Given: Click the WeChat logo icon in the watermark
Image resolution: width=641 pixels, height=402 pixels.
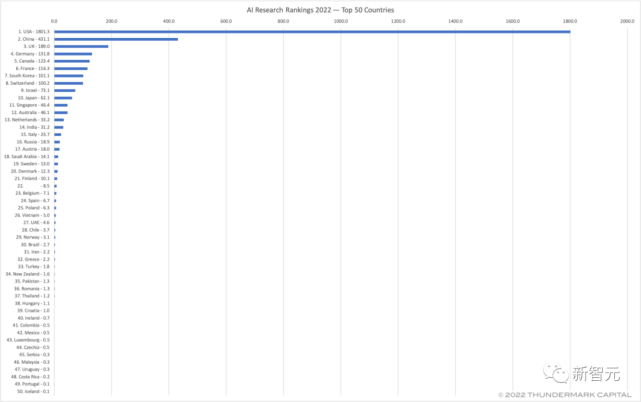Looking at the screenshot, I should coord(555,373).
